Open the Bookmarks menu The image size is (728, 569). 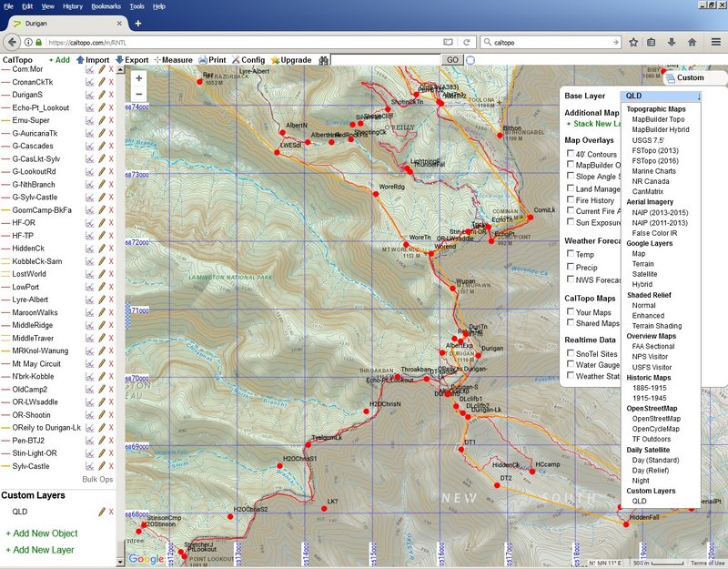tap(106, 6)
